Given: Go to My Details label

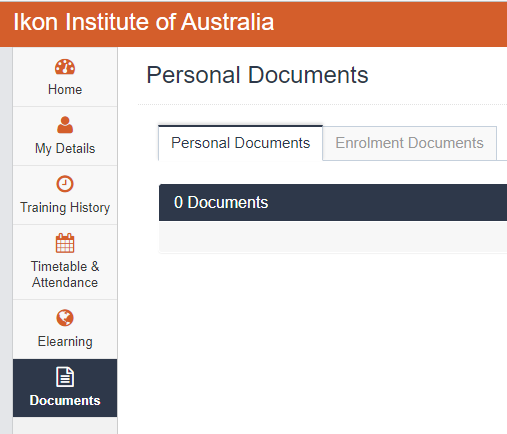Looking at the screenshot, I should pos(65,148).
